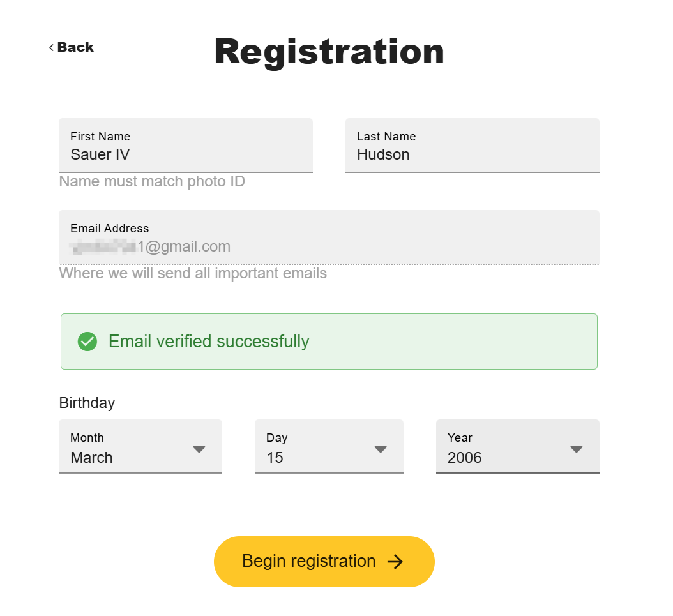
Task: Click the Email verified successfully message
Action: (209, 342)
